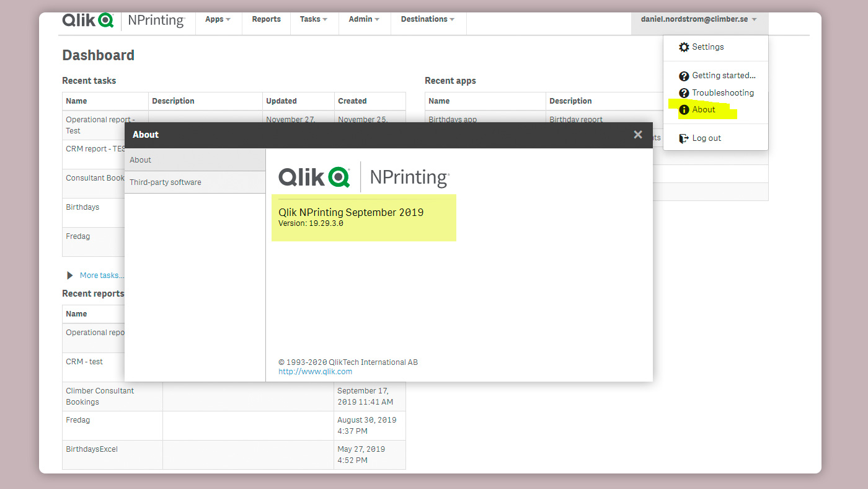
Task: Click the About info icon in the user menu
Action: (x=684, y=110)
